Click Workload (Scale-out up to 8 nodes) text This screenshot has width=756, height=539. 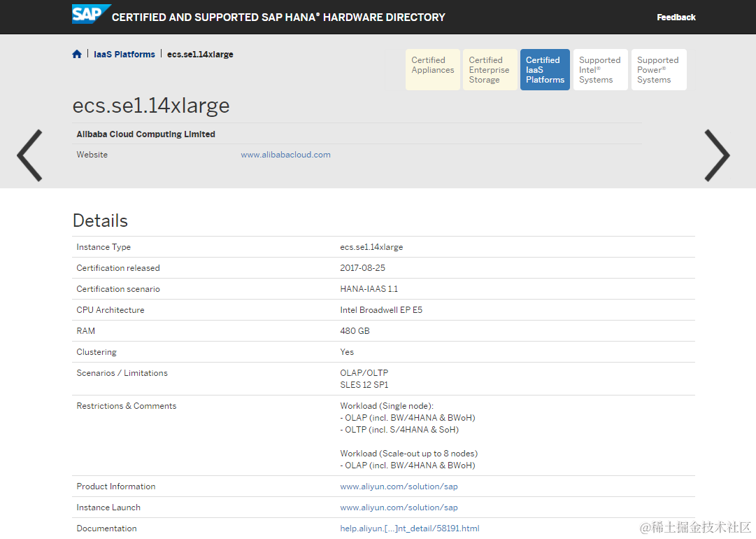pos(409,454)
